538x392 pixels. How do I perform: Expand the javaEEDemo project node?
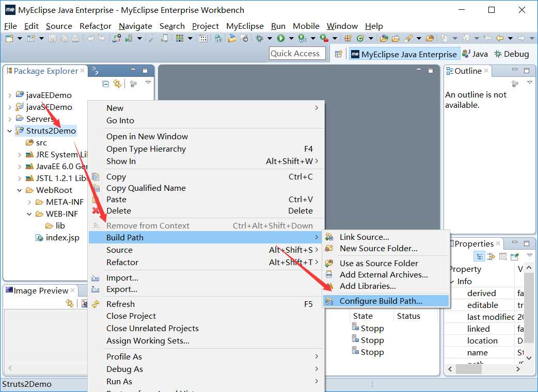tap(10, 95)
